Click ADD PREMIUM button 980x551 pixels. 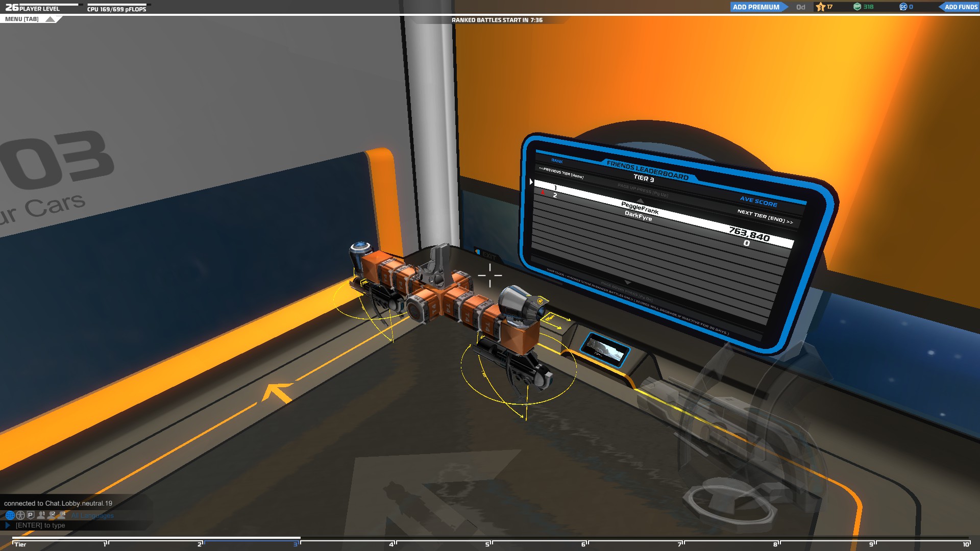click(756, 7)
